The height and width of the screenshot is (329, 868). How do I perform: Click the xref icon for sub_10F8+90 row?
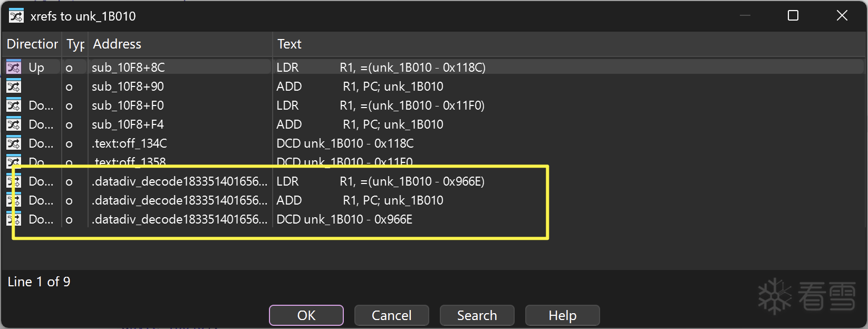point(14,86)
